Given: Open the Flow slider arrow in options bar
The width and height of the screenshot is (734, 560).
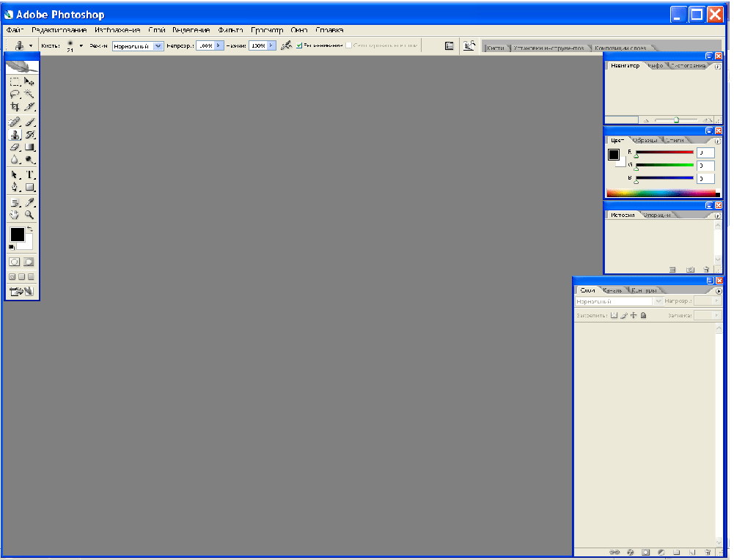Looking at the screenshot, I should [271, 45].
